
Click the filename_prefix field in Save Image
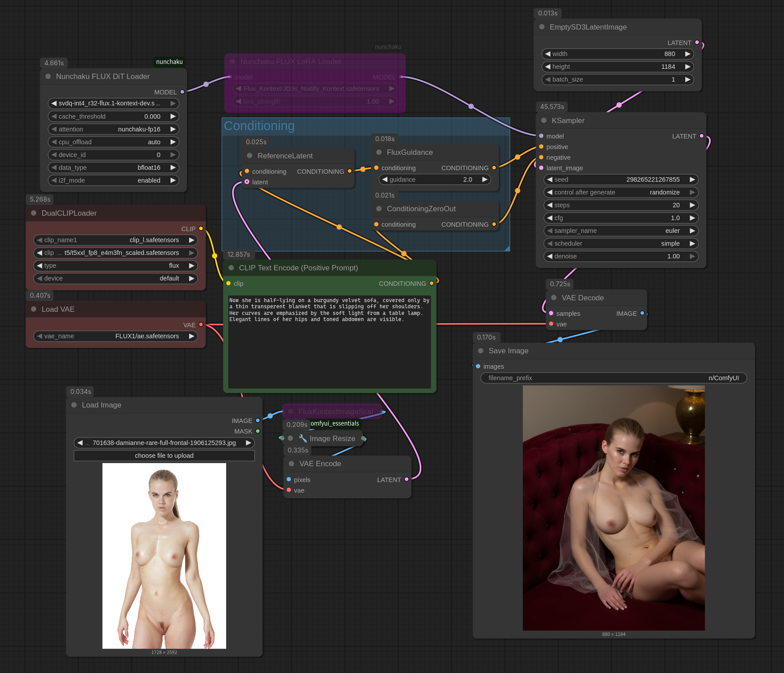coord(613,378)
